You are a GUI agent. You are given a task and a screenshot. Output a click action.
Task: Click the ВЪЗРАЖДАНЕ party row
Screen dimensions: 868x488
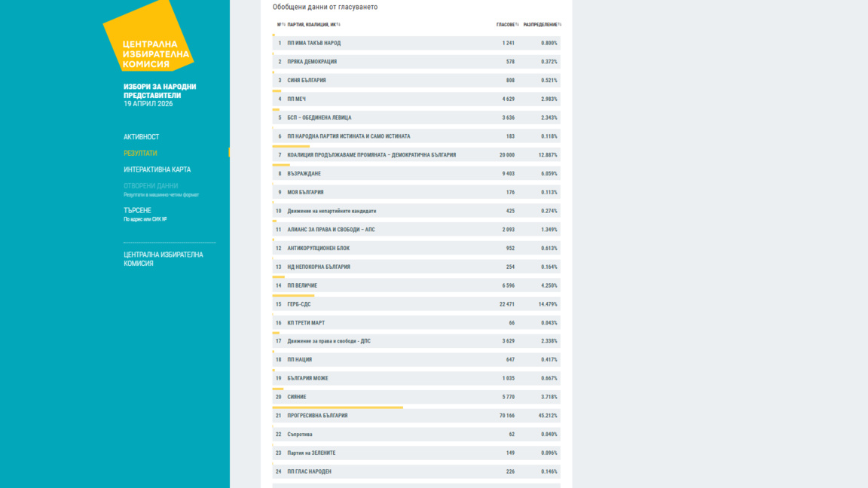click(x=416, y=174)
